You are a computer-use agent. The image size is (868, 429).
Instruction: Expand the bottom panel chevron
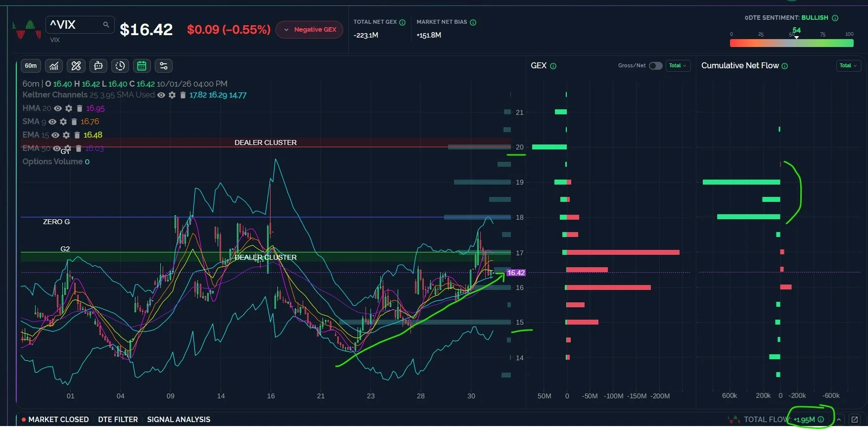(839, 420)
